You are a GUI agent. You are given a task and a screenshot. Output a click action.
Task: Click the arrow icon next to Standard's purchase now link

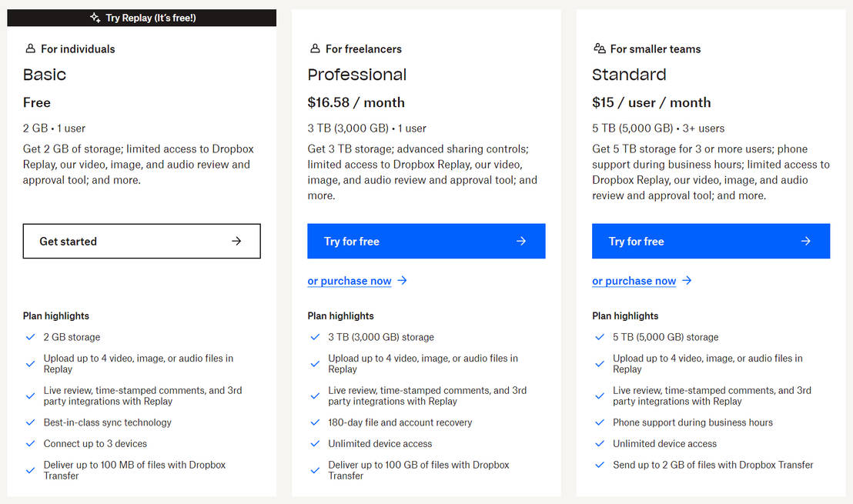point(684,281)
